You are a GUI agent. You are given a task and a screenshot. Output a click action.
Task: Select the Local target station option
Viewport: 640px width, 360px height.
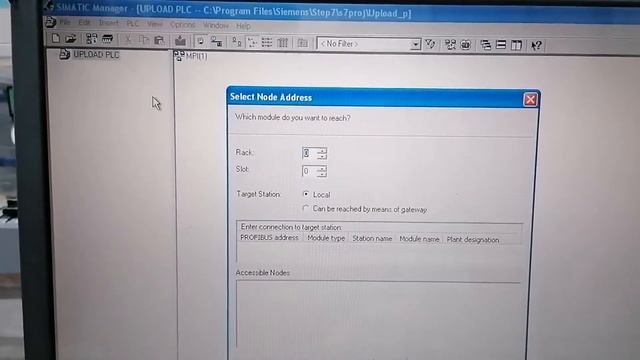pyautogui.click(x=306, y=194)
